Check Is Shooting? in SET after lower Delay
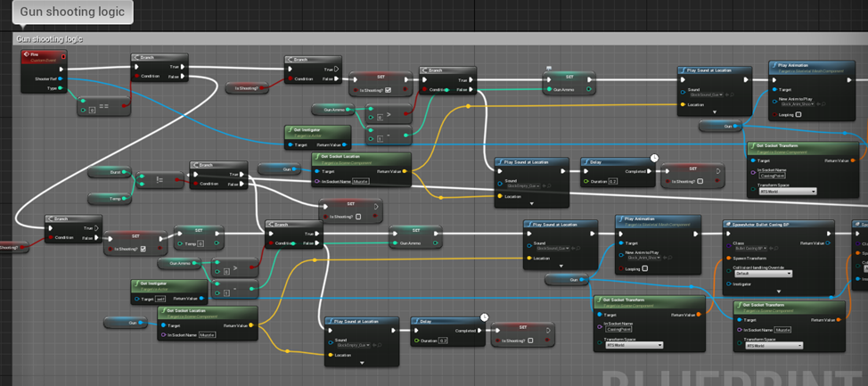Image resolution: width=868 pixels, height=386 pixels. tap(530, 341)
